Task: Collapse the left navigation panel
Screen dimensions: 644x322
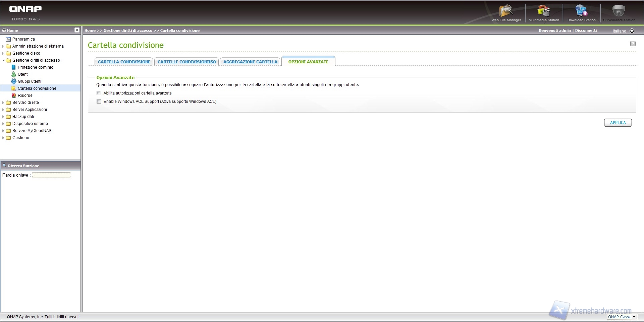Action: [x=77, y=30]
